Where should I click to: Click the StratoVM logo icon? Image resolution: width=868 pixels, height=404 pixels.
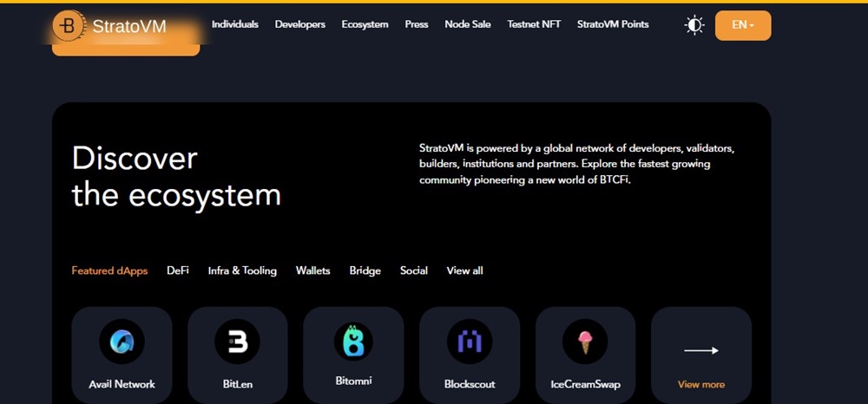[x=69, y=26]
